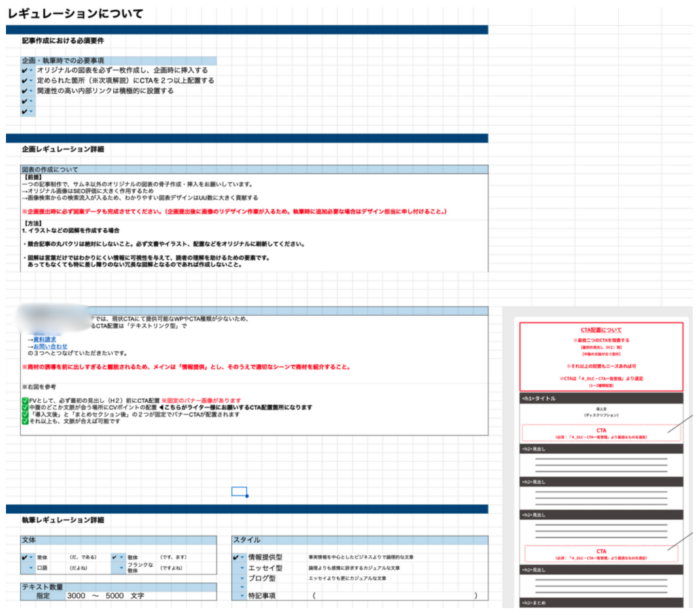Open the フランクな敬体 dropdown arrow
696x616 pixels.
(x=121, y=568)
